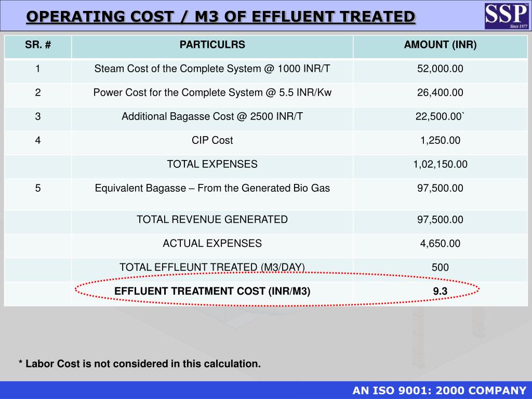Screen dimensions: 532x399
Task: Select the amount 52,000.00
Action: 440,69
